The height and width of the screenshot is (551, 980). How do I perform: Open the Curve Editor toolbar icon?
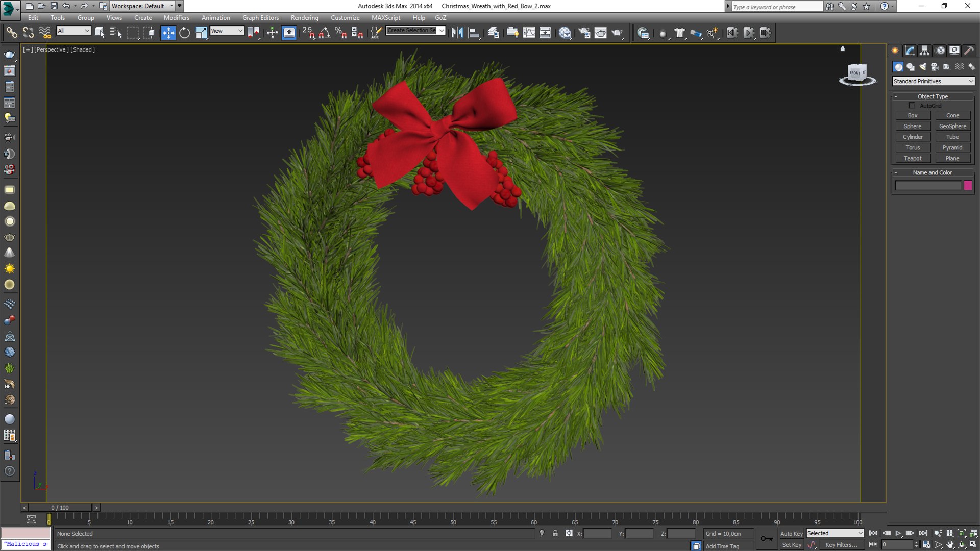click(529, 33)
